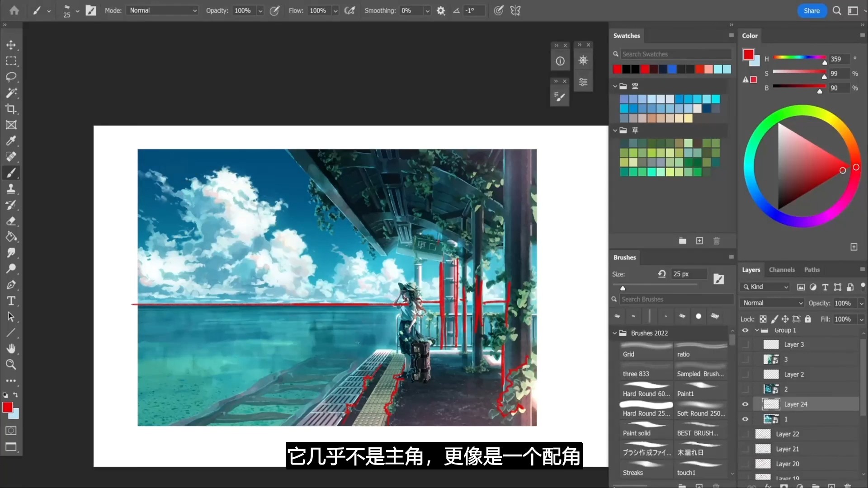Image resolution: width=868 pixels, height=488 pixels.
Task: Hide layer 1 visibility eye
Action: tap(745, 419)
